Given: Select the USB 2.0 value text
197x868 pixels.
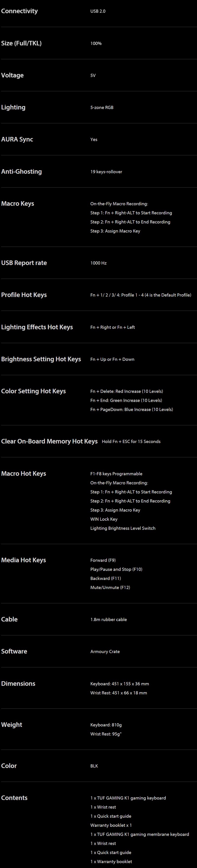Looking at the screenshot, I should (98, 11).
